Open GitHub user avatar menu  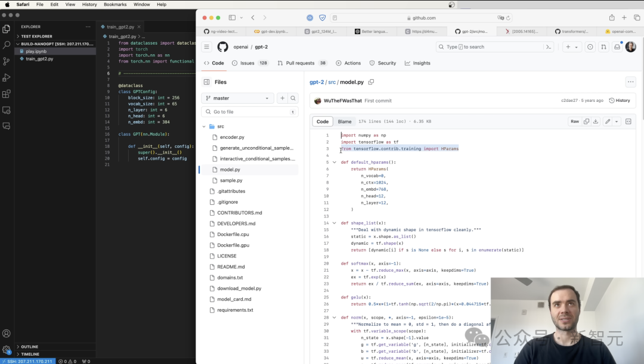(630, 47)
